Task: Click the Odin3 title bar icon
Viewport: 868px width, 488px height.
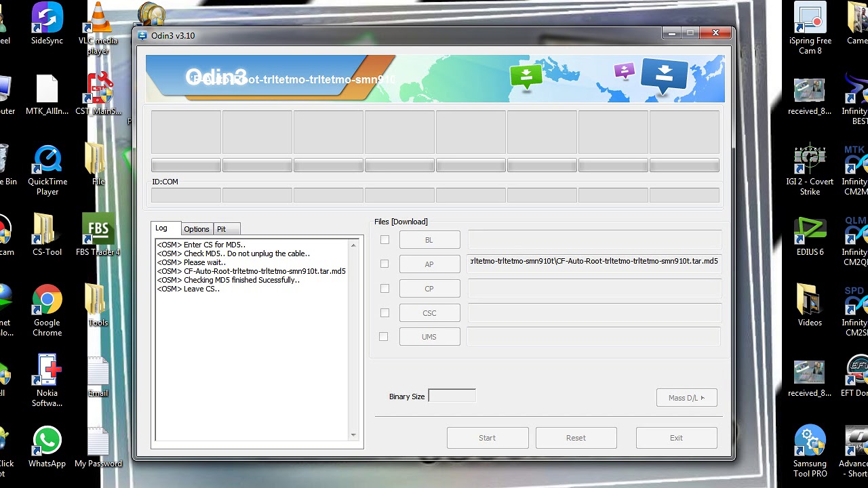Action: (142, 36)
